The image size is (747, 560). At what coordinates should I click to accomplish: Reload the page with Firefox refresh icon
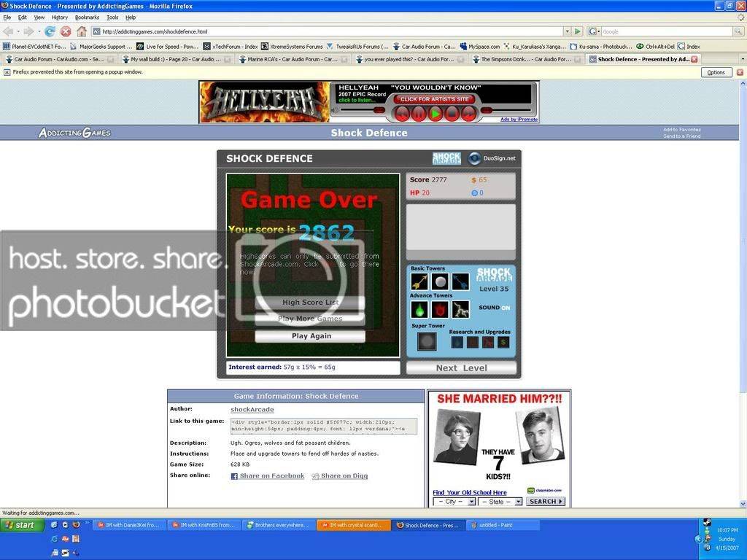[50, 31]
